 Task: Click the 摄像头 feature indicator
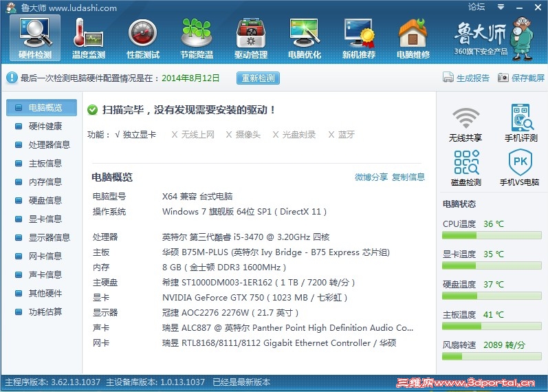click(x=243, y=135)
